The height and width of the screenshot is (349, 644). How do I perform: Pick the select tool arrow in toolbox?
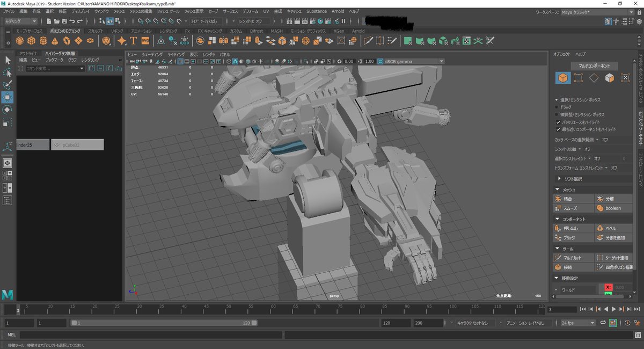coord(8,60)
